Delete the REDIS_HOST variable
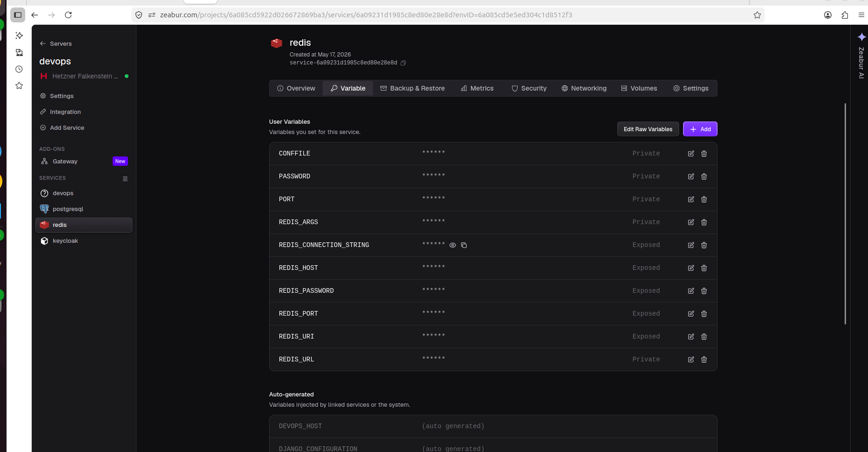The image size is (868, 452). click(704, 268)
